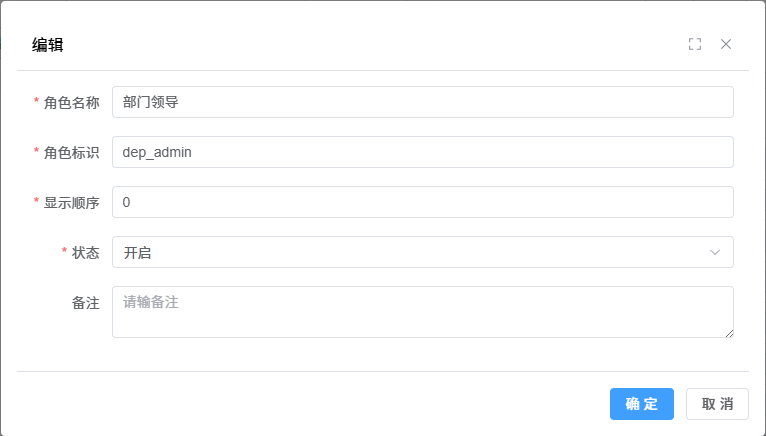Screen dimensions: 766x436
Task: Click the 角色标识 field label
Action: coord(72,152)
